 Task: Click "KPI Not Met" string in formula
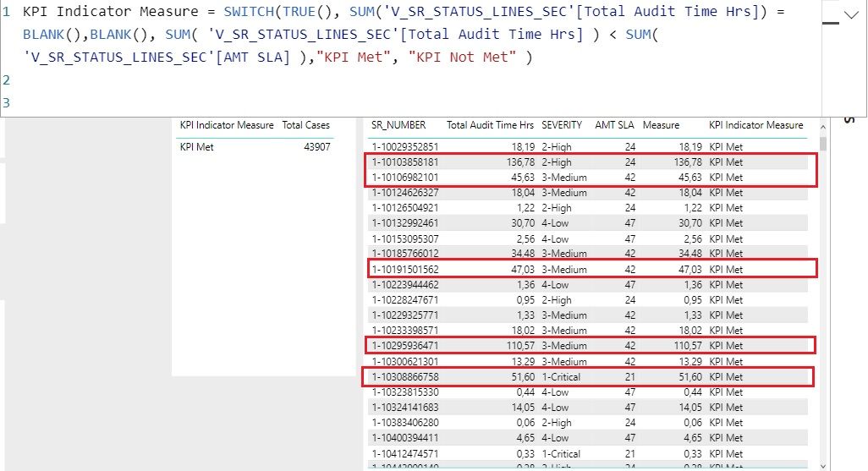(462, 57)
